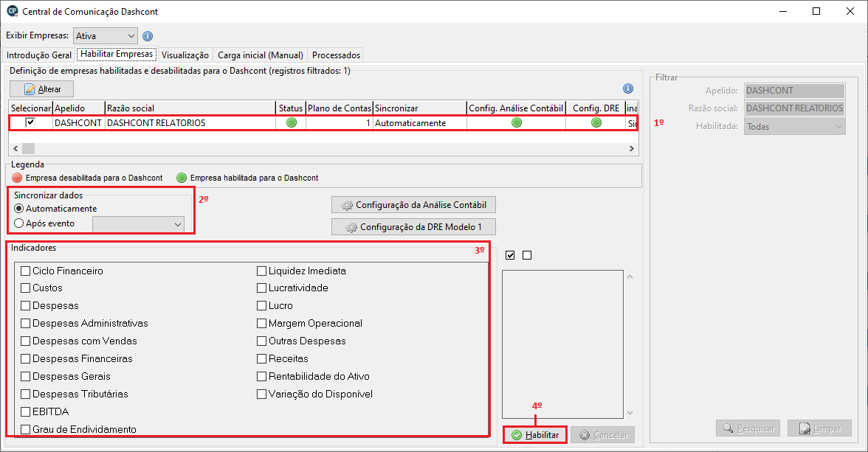Image resolution: width=868 pixels, height=452 pixels.
Task: Check Outras Despesas indicator
Action: point(262,341)
